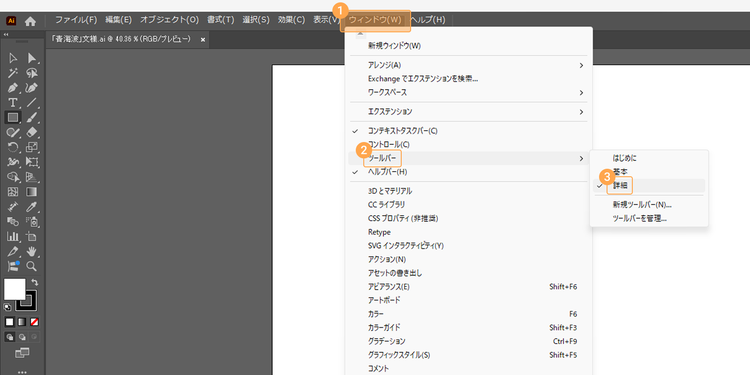
Task: Toggle the checked ヘルプバー(H) item
Action: (x=469, y=172)
